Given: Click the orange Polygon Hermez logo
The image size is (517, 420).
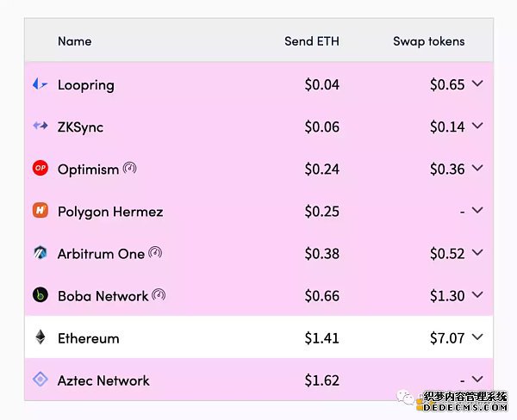Looking at the screenshot, I should tap(40, 210).
